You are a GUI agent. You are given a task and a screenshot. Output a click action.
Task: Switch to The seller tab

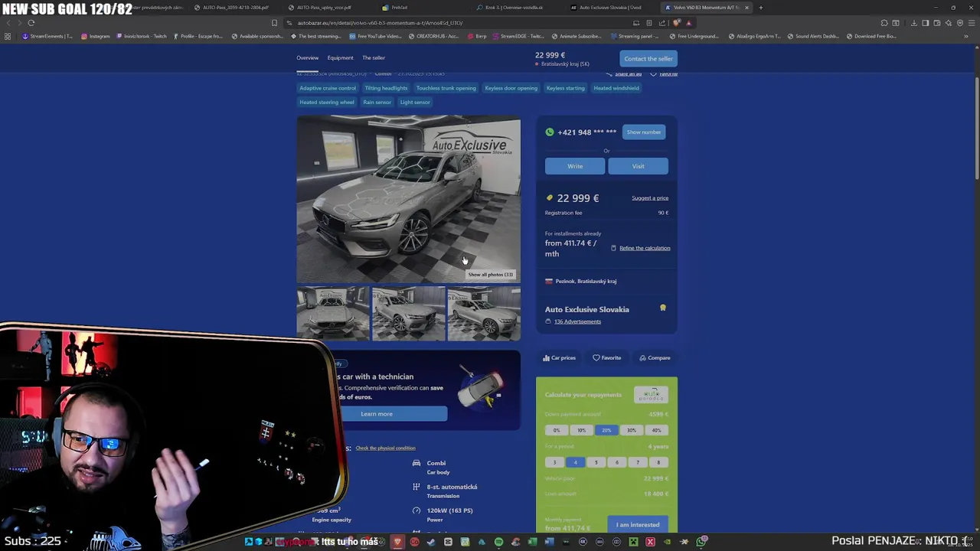pos(374,58)
